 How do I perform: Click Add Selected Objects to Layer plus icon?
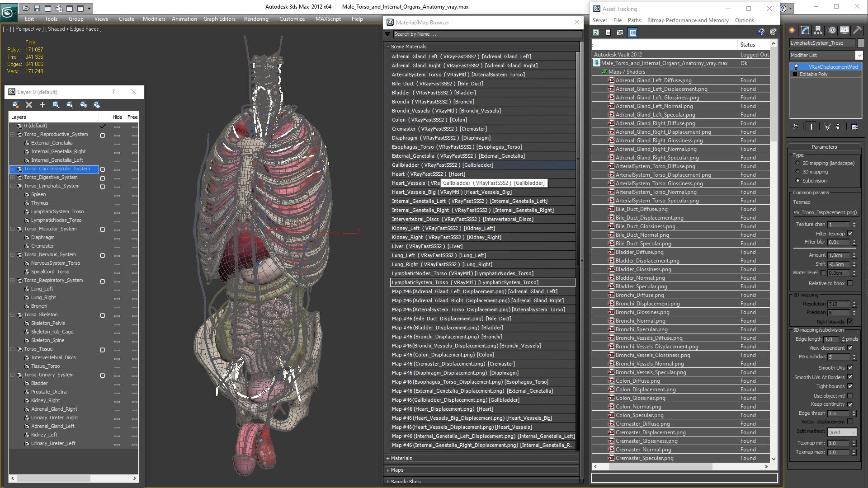[42, 105]
